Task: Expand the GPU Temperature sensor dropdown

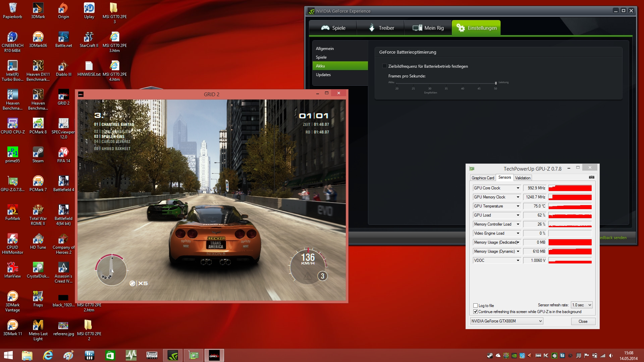Action: [x=518, y=206]
